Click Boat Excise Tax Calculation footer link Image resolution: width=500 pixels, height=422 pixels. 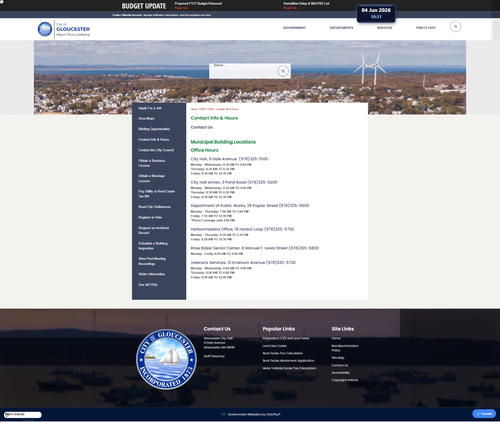[x=283, y=353]
